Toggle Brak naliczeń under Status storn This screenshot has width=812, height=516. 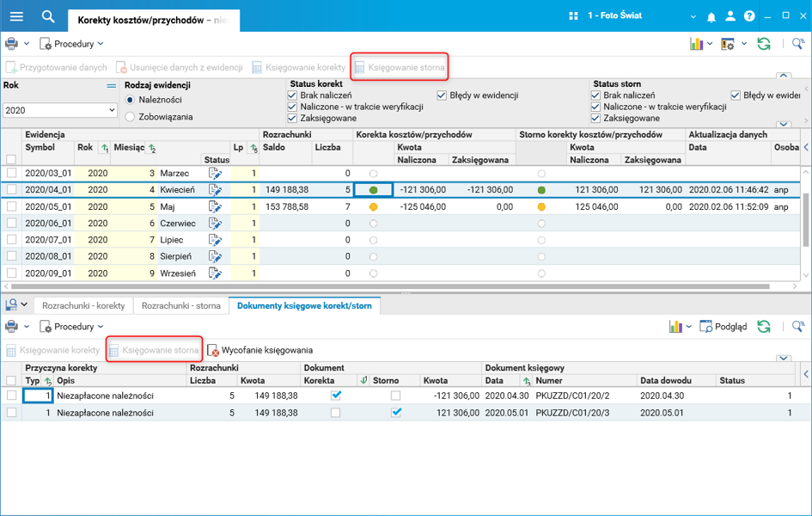tap(596, 95)
